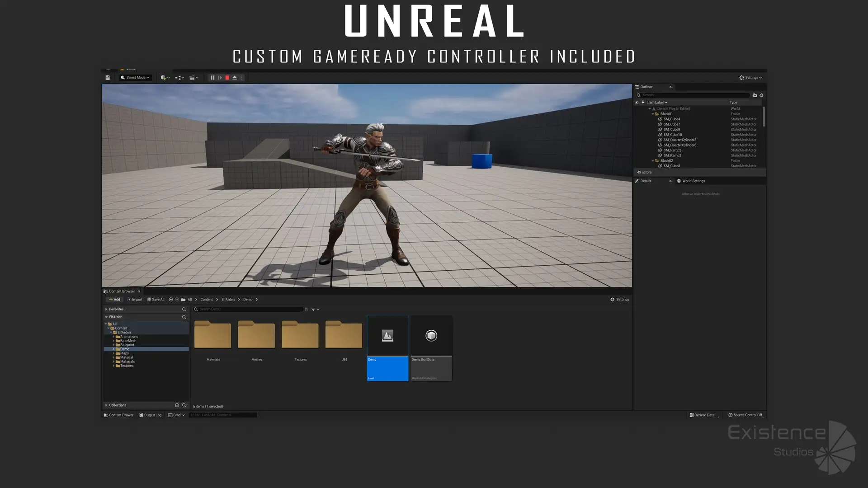Select the Demo level asset thumbnail
This screenshot has width=868, height=488.
pos(387,336)
